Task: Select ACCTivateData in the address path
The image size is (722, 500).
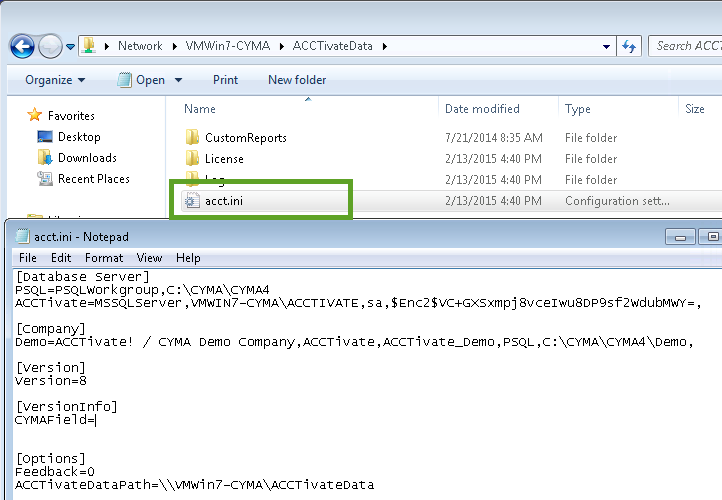Action: [x=332, y=46]
